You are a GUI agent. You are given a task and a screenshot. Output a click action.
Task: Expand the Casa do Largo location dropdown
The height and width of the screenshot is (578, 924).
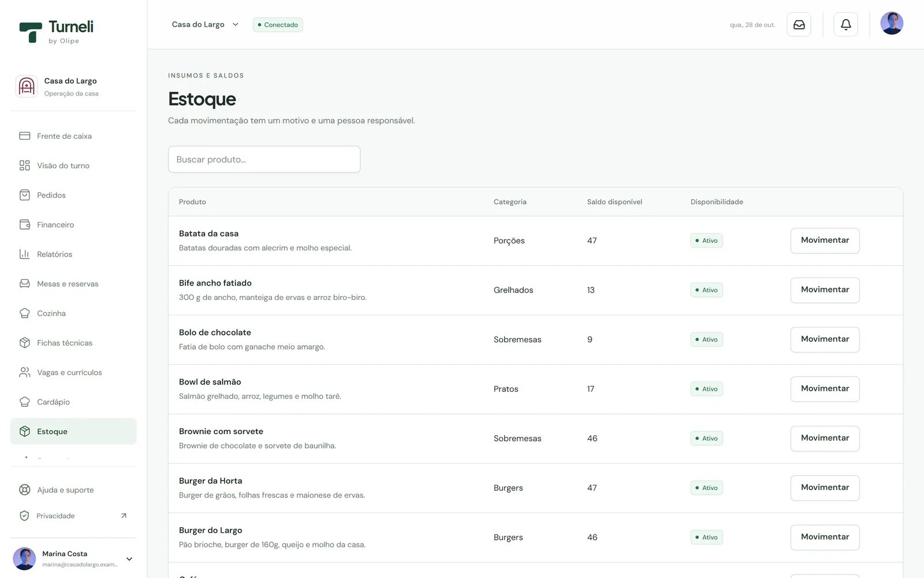(x=206, y=24)
